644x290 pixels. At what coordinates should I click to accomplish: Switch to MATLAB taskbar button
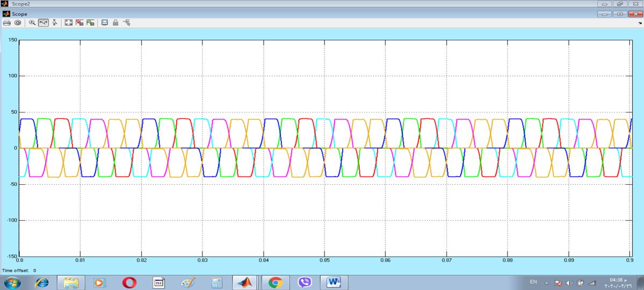[246, 282]
